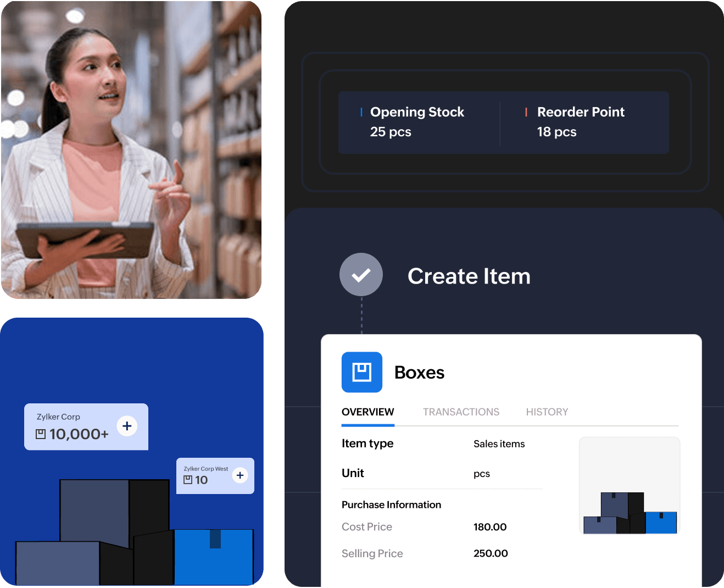Open the Zylker Corp West warehouse card

click(215, 476)
